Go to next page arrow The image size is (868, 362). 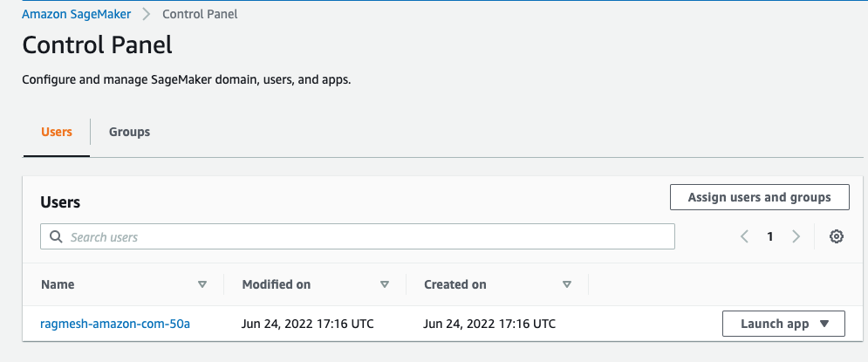796,236
